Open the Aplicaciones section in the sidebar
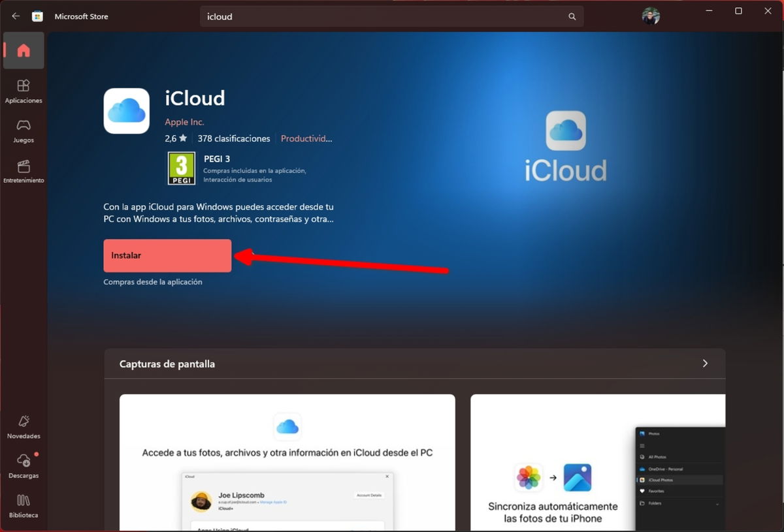 [x=24, y=91]
